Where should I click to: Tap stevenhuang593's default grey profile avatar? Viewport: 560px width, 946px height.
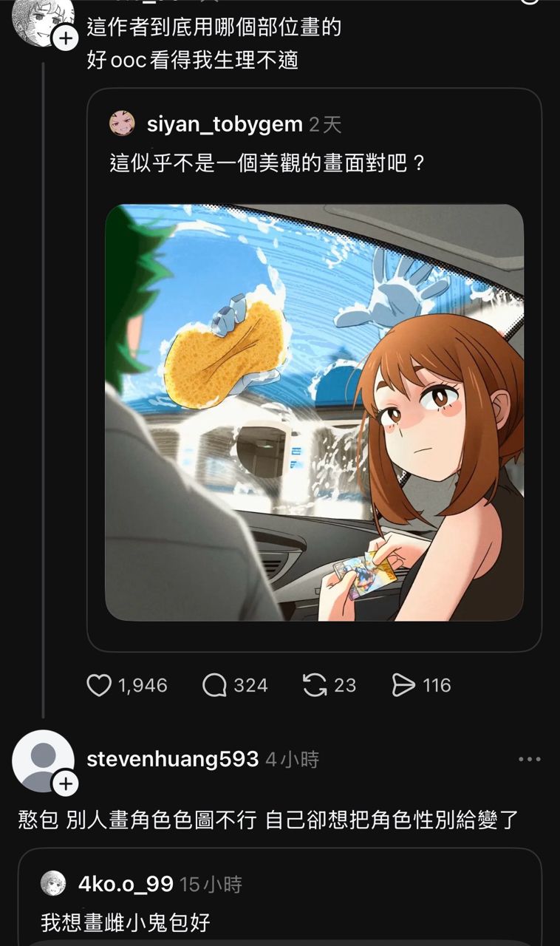pos(43,760)
